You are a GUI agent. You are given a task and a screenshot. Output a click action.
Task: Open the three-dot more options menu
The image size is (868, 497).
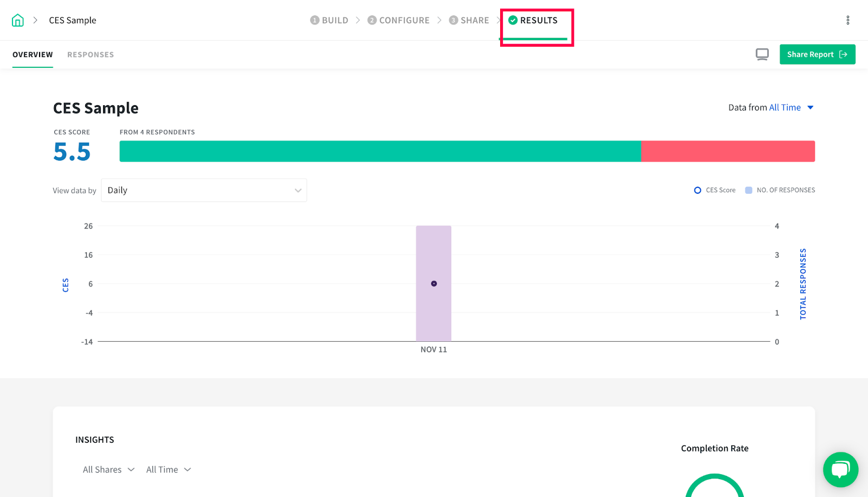tap(848, 20)
